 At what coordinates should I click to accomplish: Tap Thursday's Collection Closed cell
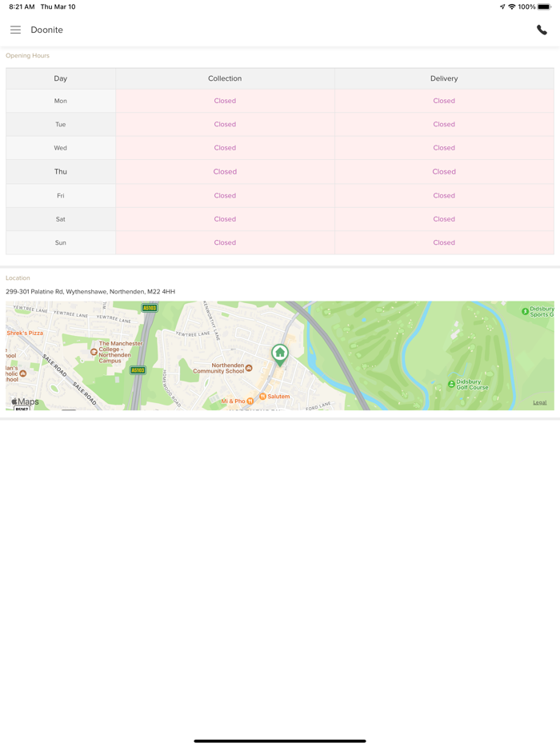pyautogui.click(x=225, y=171)
